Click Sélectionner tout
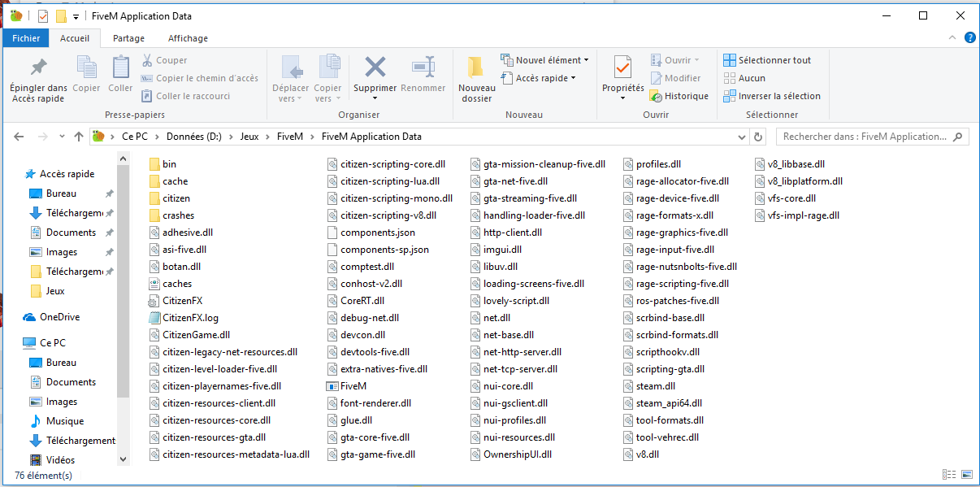 pyautogui.click(x=768, y=60)
